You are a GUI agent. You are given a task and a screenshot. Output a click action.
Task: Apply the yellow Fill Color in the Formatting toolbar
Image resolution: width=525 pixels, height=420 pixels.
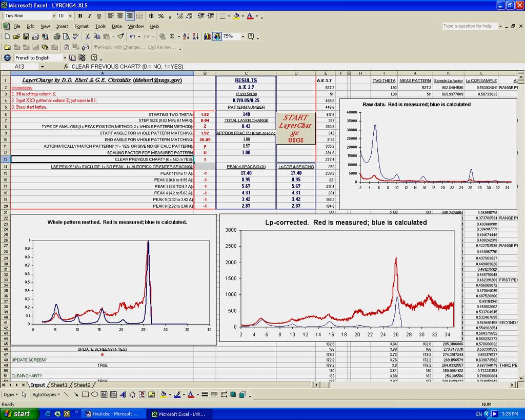237,16
